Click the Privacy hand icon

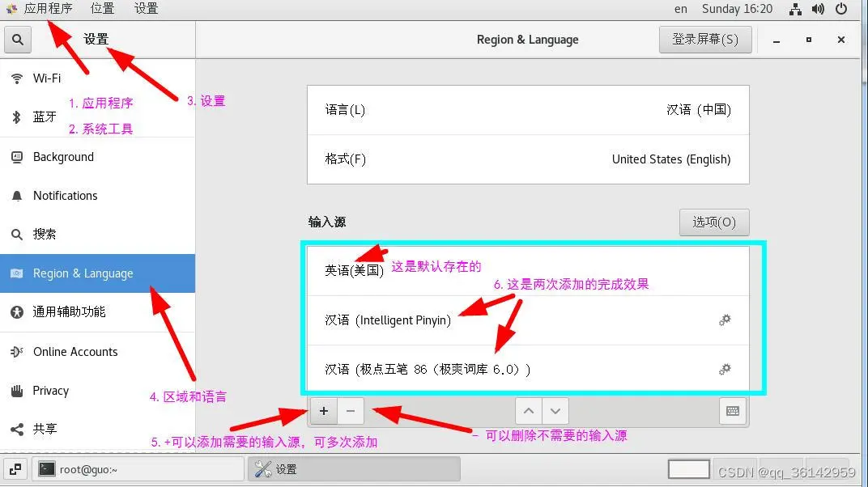coord(17,391)
